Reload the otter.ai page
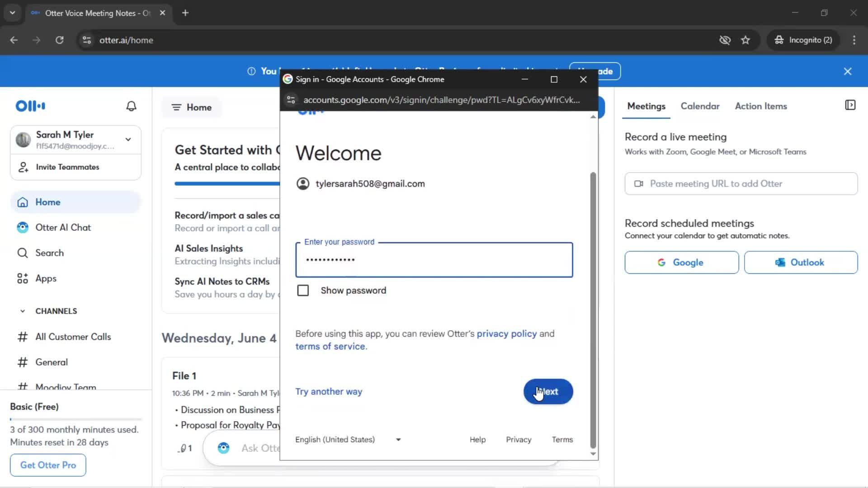Screen dimensions: 868x488 tap(59, 40)
